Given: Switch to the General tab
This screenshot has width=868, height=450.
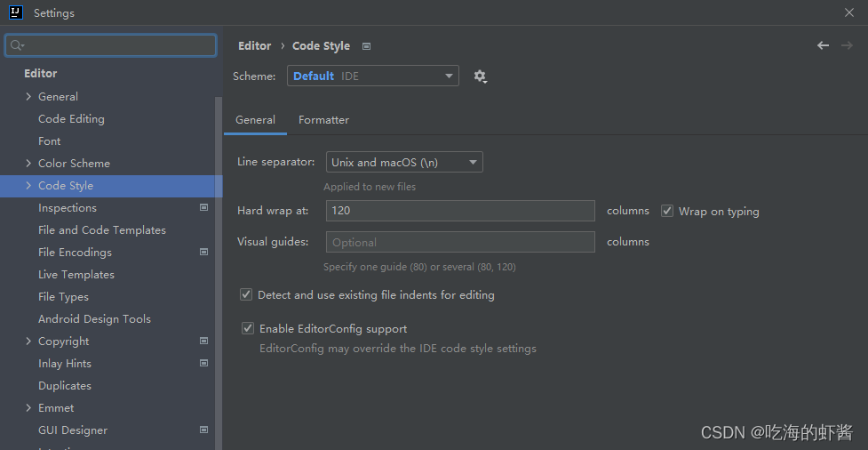Looking at the screenshot, I should coord(255,120).
